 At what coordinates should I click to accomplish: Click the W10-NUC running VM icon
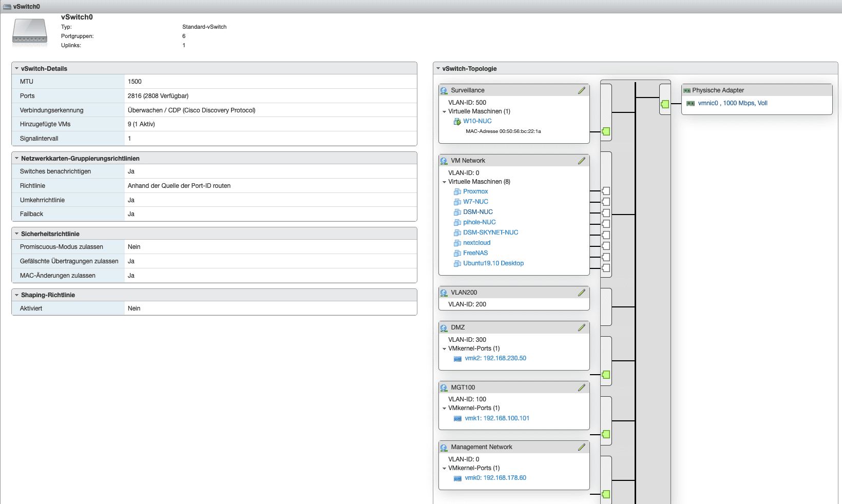[x=457, y=122]
